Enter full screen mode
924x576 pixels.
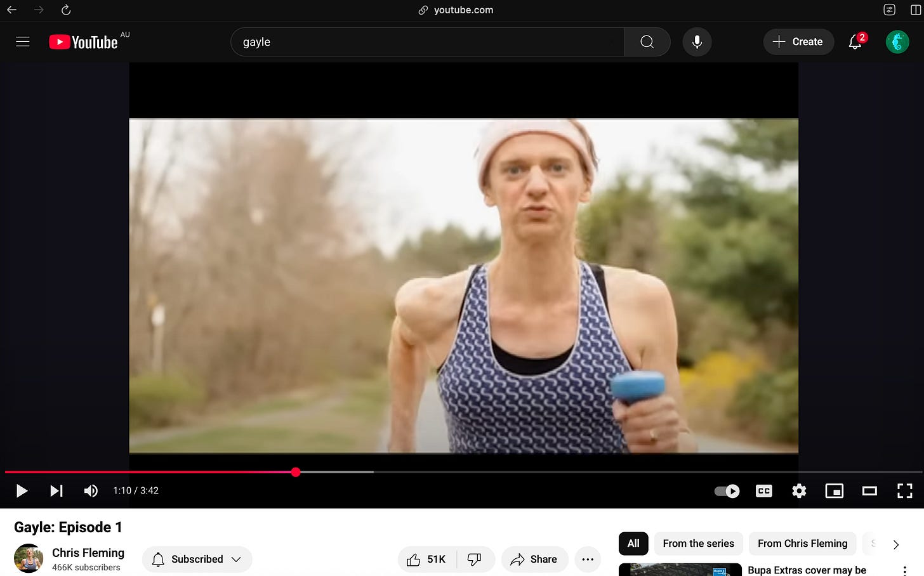pyautogui.click(x=905, y=491)
